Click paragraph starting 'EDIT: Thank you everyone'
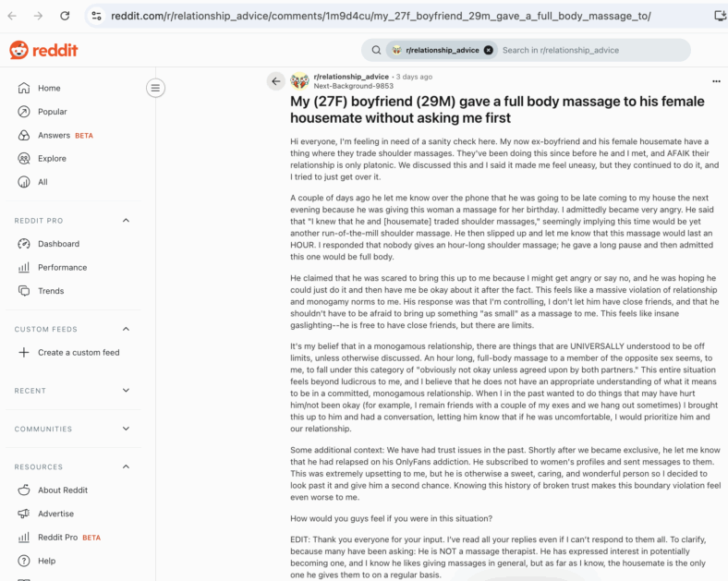Screen dimensions: 728x581 coord(499,557)
